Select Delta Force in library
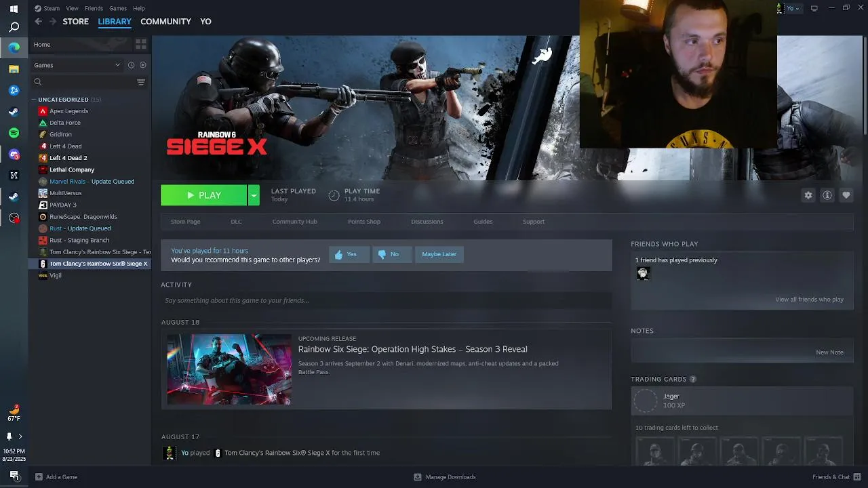This screenshot has height=488, width=868. click(x=65, y=123)
